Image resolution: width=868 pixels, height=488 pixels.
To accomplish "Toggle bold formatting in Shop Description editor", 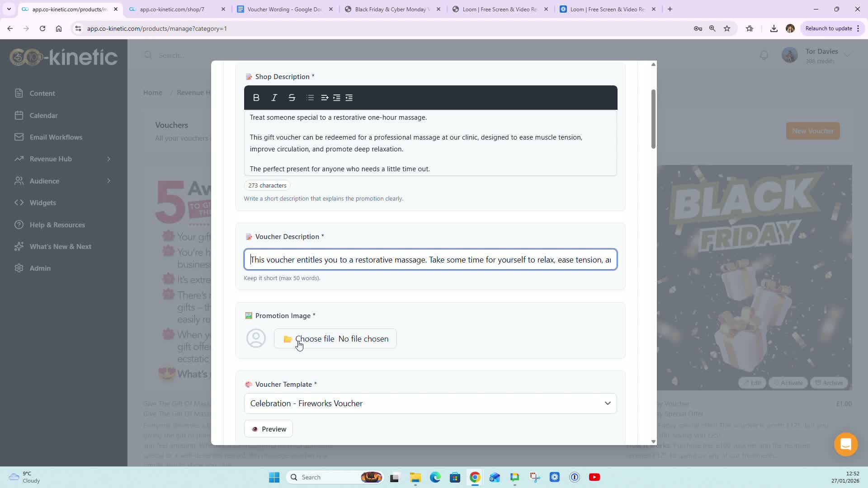I will [x=256, y=98].
